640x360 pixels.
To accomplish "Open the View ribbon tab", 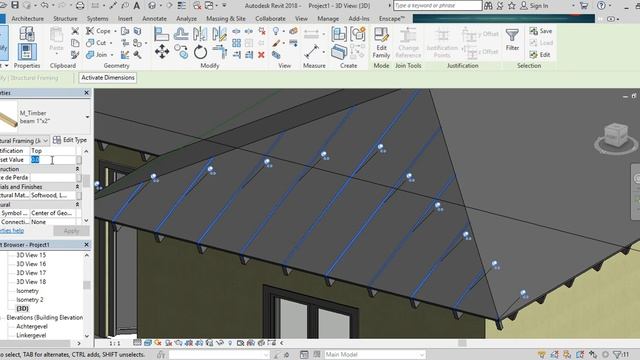I will click(301, 19).
